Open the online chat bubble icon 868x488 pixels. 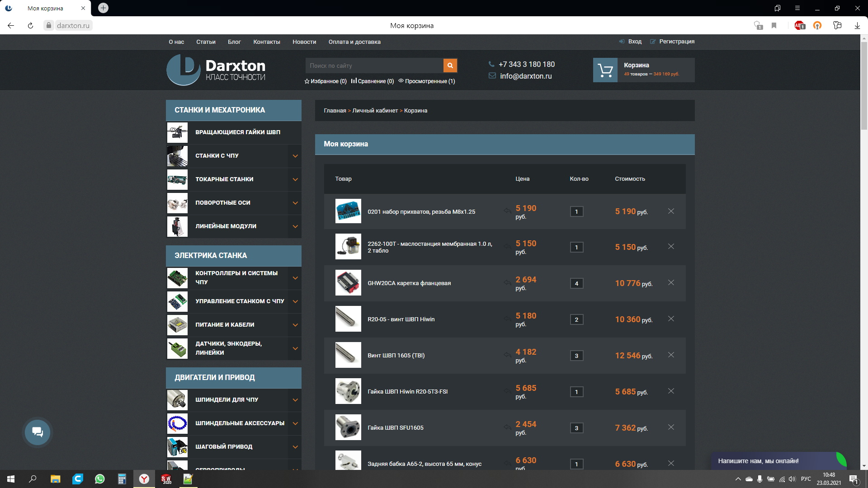[38, 432]
